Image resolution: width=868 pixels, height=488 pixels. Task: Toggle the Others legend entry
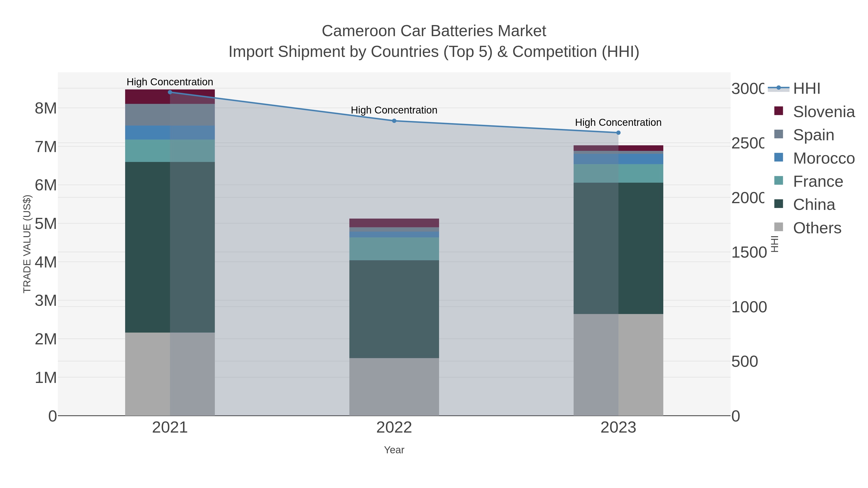tap(808, 228)
